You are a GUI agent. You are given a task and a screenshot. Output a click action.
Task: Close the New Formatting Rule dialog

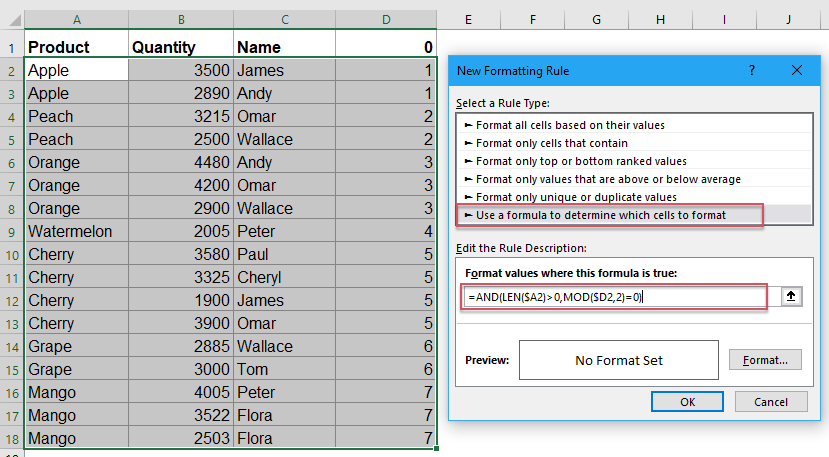[796, 70]
